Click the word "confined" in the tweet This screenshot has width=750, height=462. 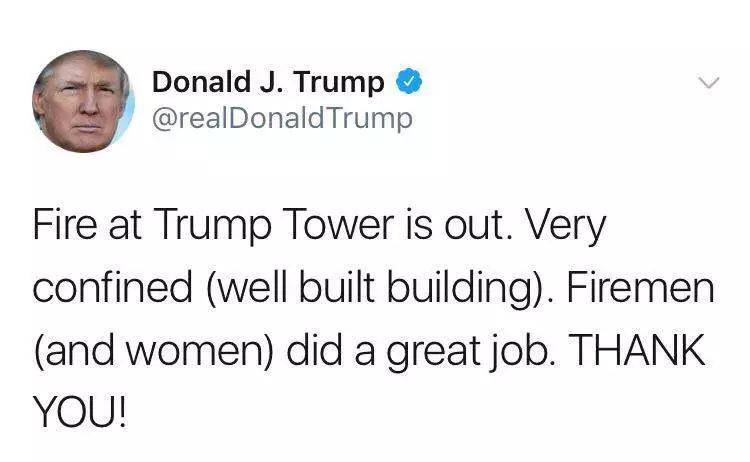[112, 288]
